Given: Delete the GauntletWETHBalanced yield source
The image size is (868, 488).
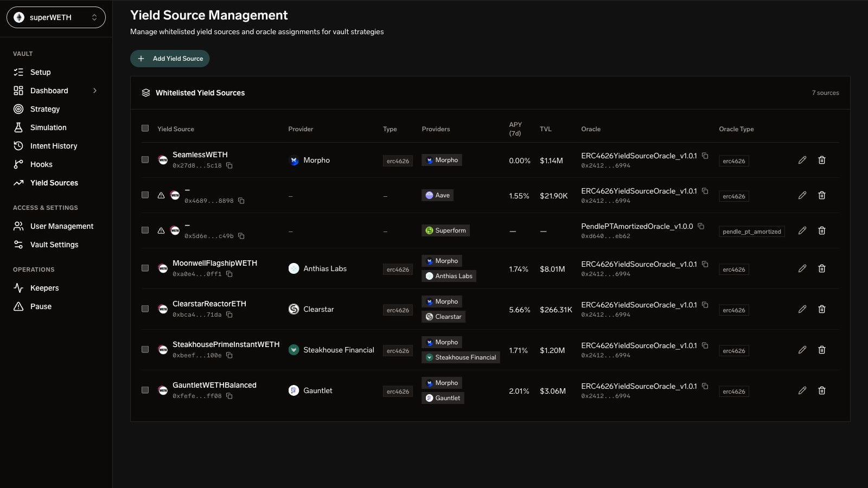Looking at the screenshot, I should click(x=821, y=390).
